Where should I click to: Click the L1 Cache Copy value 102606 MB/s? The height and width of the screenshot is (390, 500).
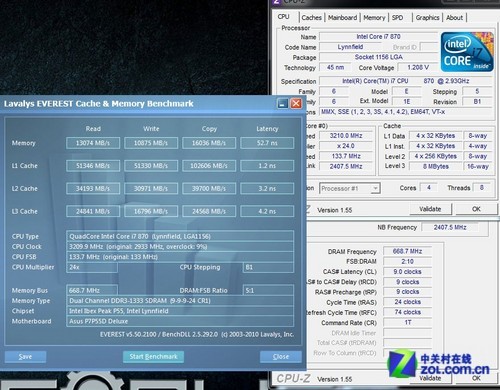(209, 166)
